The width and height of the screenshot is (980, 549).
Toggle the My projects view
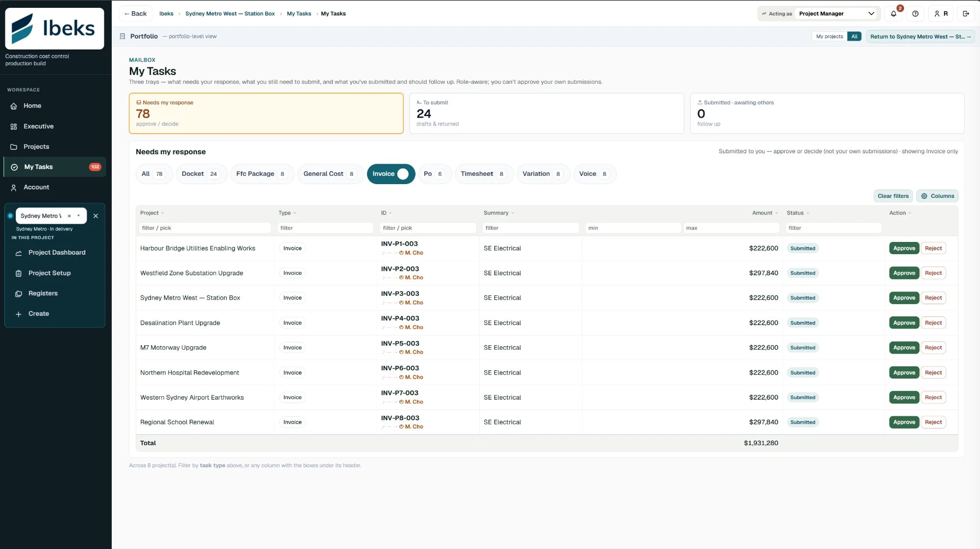(830, 36)
